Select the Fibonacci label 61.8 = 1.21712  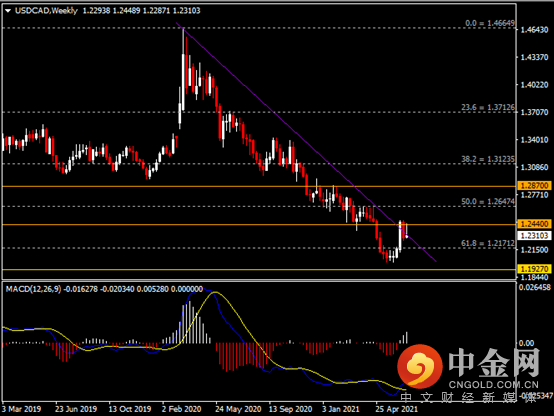tap(488, 243)
